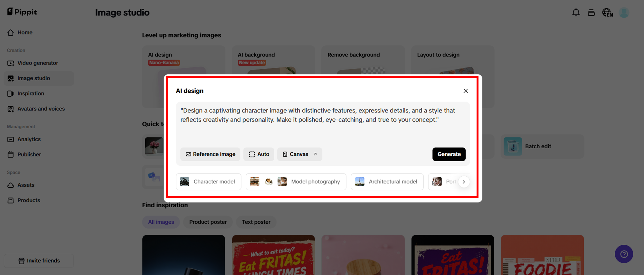Open Video generator in sidebar
This screenshot has height=275, width=644.
click(38, 63)
